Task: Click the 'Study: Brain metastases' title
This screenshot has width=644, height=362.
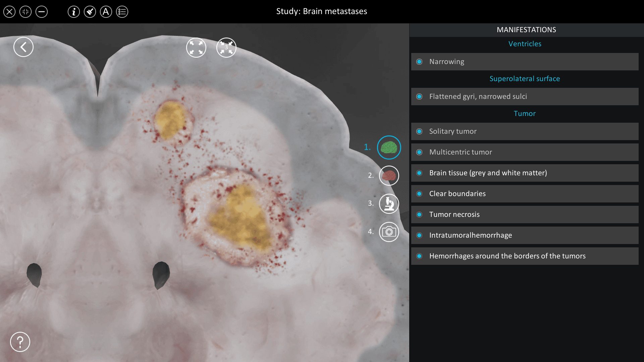Action: point(322,11)
